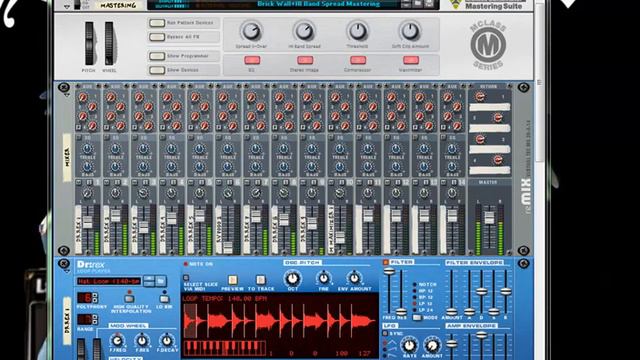The width and height of the screenshot is (640, 360).
Task: Enable the Dr.rex Filter section toggle
Action: (386, 262)
